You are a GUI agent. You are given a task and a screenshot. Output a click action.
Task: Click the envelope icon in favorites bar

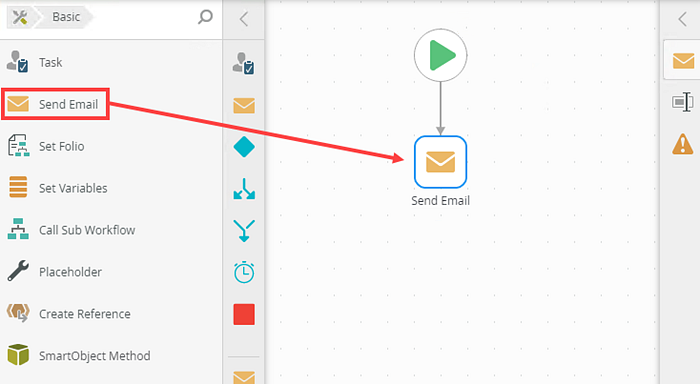click(244, 105)
